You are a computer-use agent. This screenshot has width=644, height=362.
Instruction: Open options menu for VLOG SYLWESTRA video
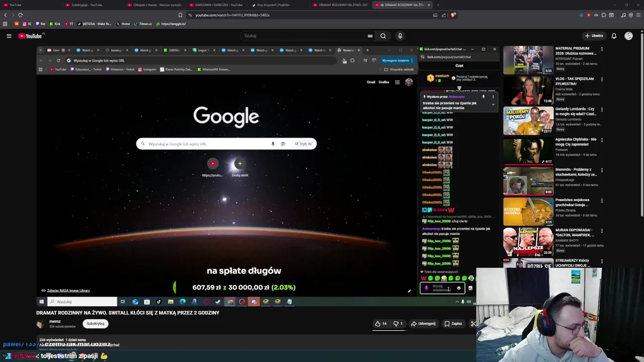pos(602,79)
